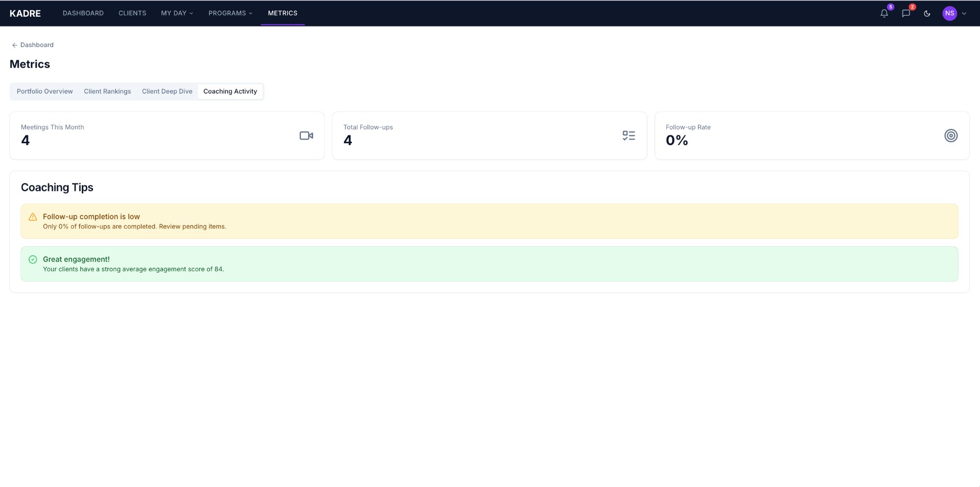Toggle dark mode with the moon icon
This screenshot has height=487, width=980.
coord(927,13)
